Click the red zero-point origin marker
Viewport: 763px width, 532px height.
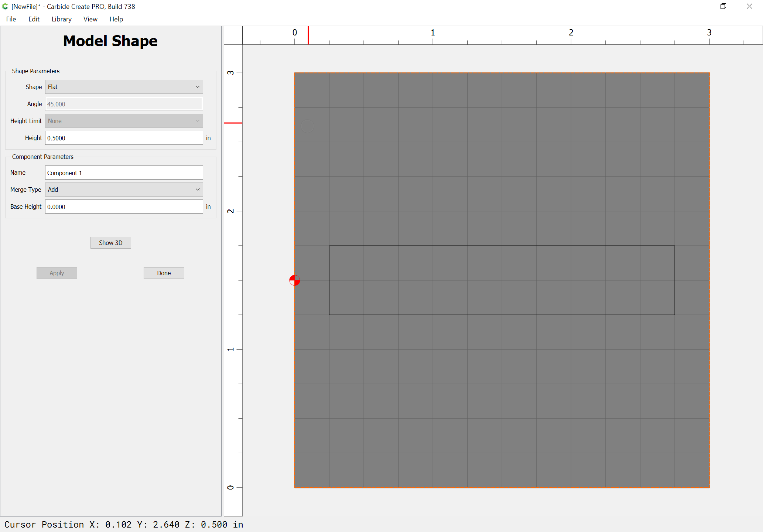tap(295, 280)
